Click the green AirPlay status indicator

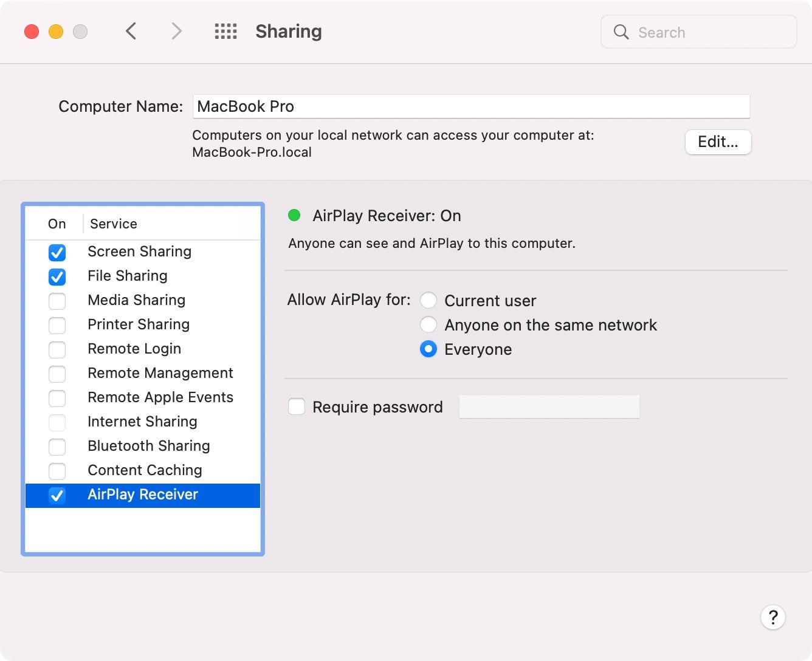click(x=294, y=215)
